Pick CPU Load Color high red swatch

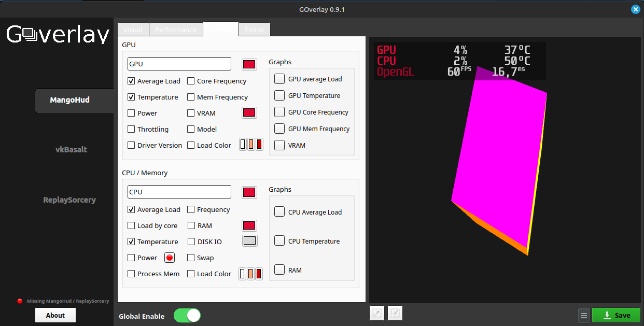(x=259, y=274)
